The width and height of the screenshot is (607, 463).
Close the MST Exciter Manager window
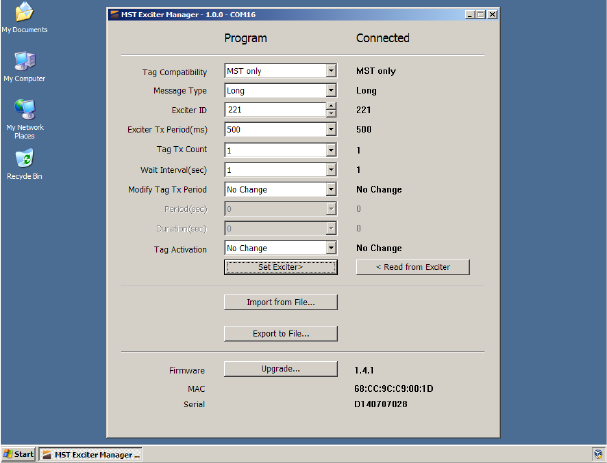[492, 15]
